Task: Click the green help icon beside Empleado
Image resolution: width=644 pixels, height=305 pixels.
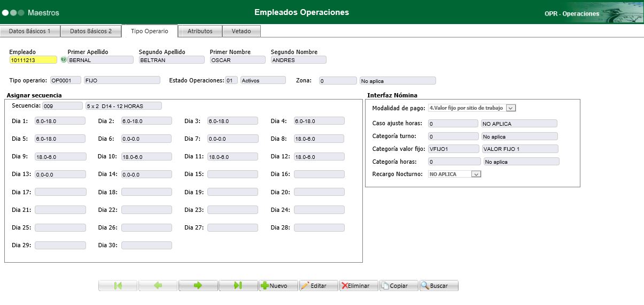Action: click(x=64, y=60)
